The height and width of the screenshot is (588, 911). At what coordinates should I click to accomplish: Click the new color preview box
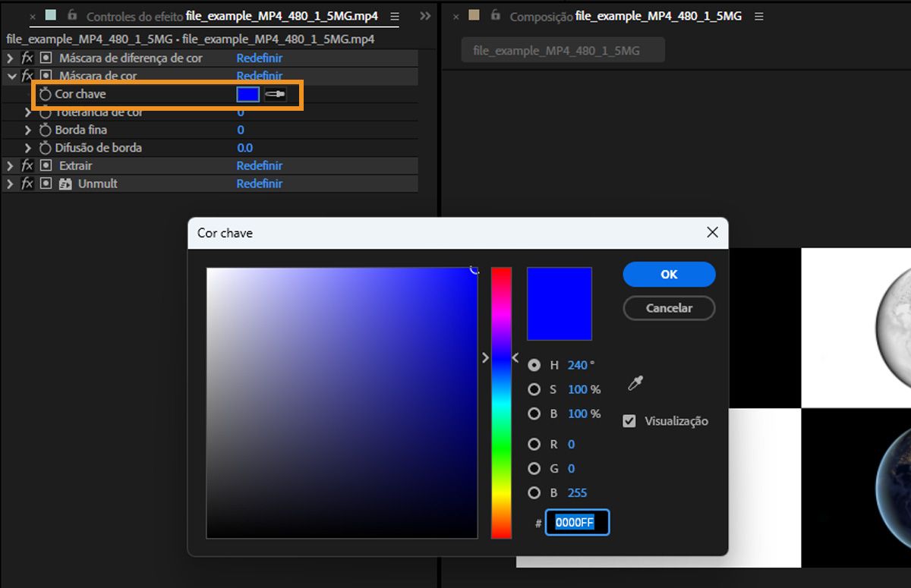click(560, 303)
